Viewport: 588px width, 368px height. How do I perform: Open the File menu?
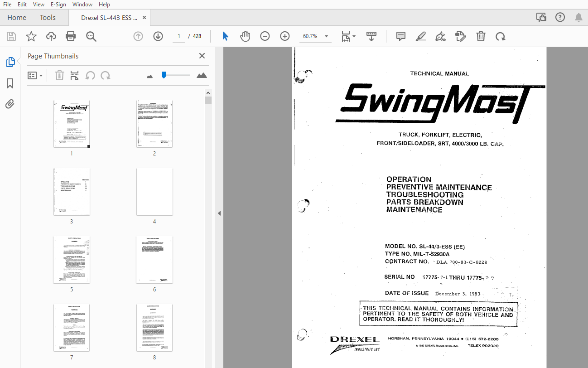coord(7,5)
